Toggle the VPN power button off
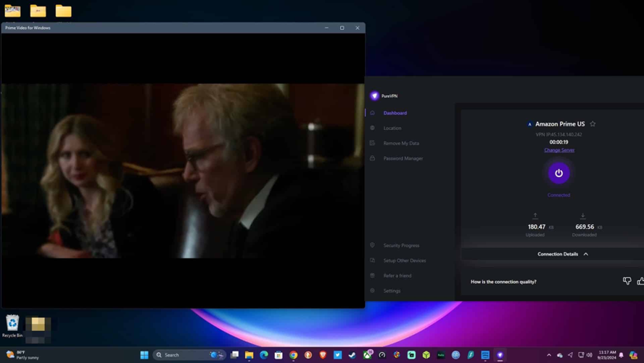Screen dimensions: 644x363 click(558, 173)
